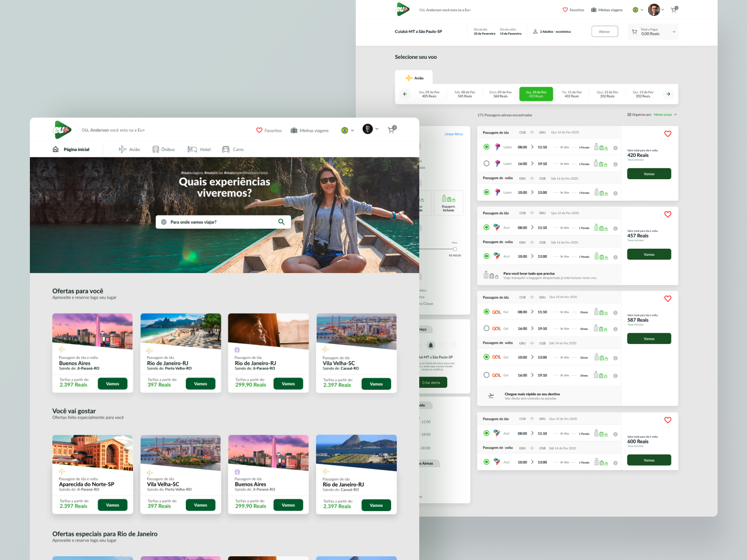This screenshot has height=560, width=747.
Task: Select the Qua, 12 de Fev date tab
Action: point(607,94)
